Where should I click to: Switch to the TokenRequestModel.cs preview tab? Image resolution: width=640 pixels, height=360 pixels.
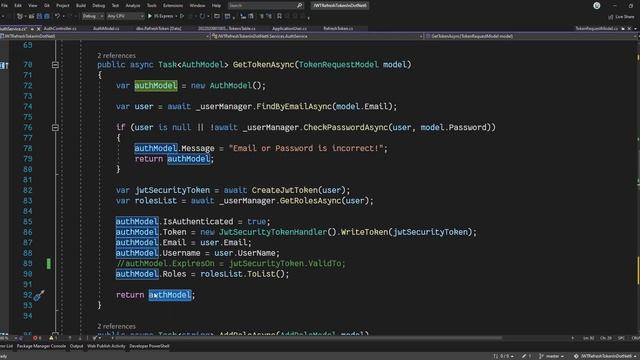(x=596, y=29)
